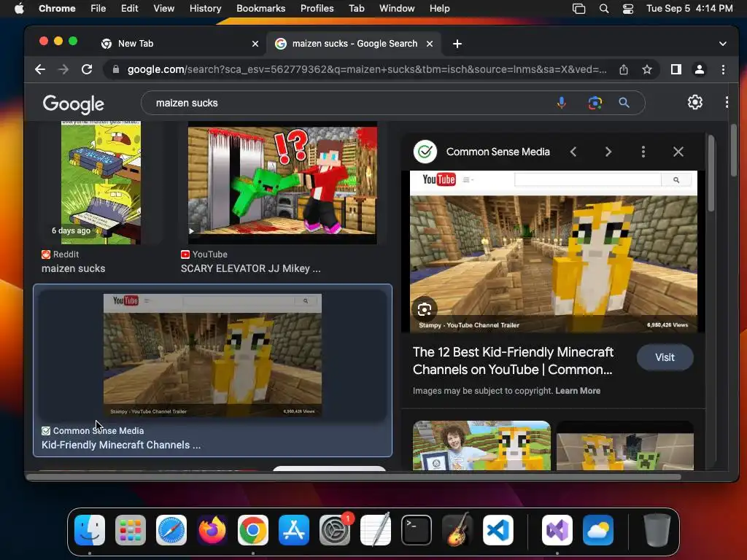Select the Stampy cat result thumbnail

tap(212, 355)
